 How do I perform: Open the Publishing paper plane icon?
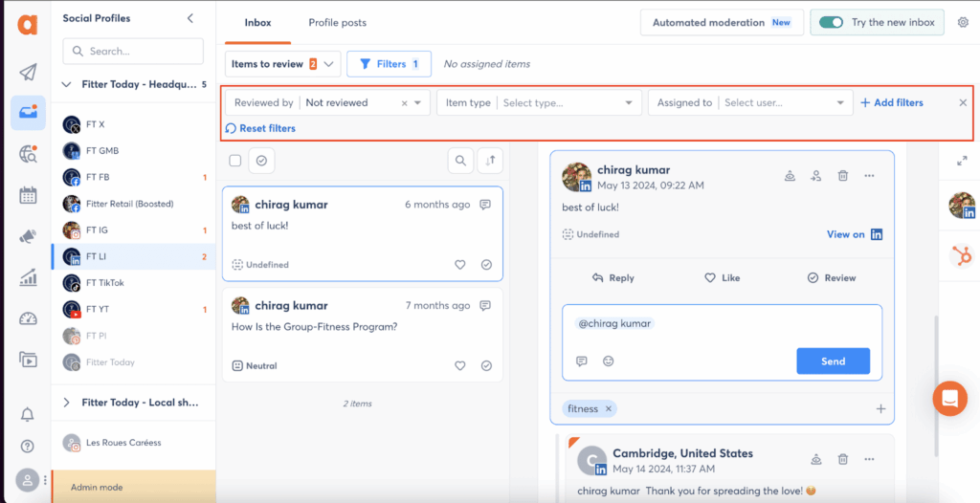(28, 73)
